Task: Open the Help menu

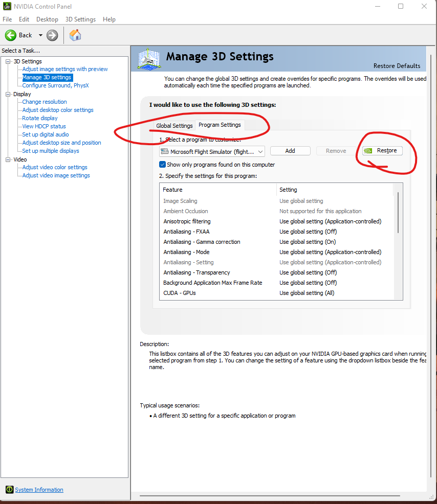Action: pos(109,19)
